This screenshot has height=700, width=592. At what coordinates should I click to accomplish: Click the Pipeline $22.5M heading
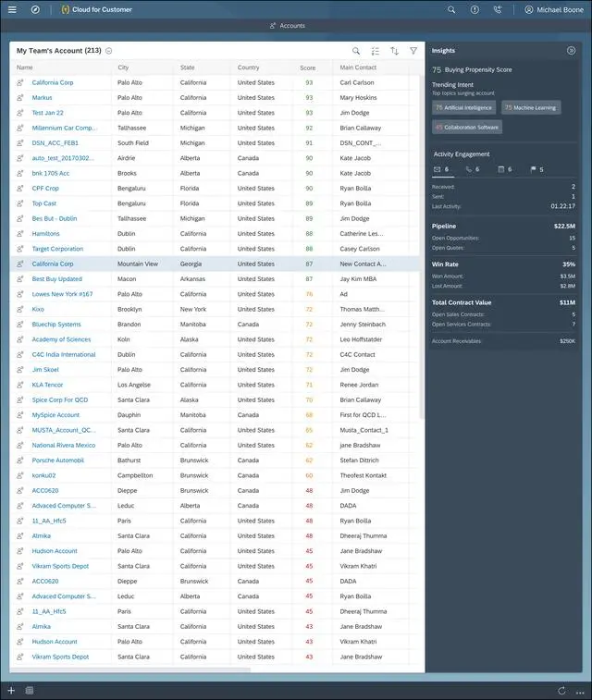503,227
